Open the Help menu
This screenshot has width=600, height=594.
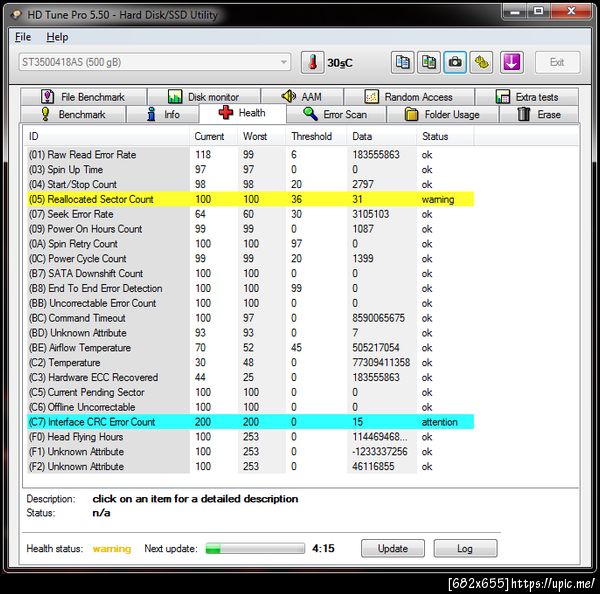(57, 37)
